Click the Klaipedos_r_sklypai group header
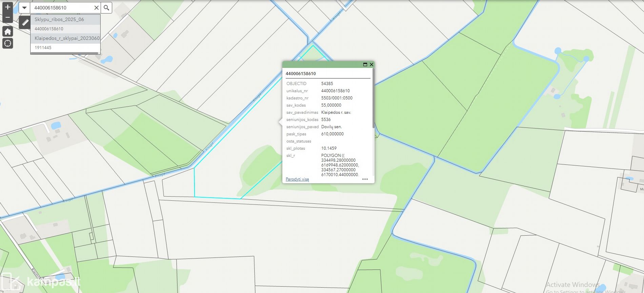The width and height of the screenshot is (644, 293). 67,38
